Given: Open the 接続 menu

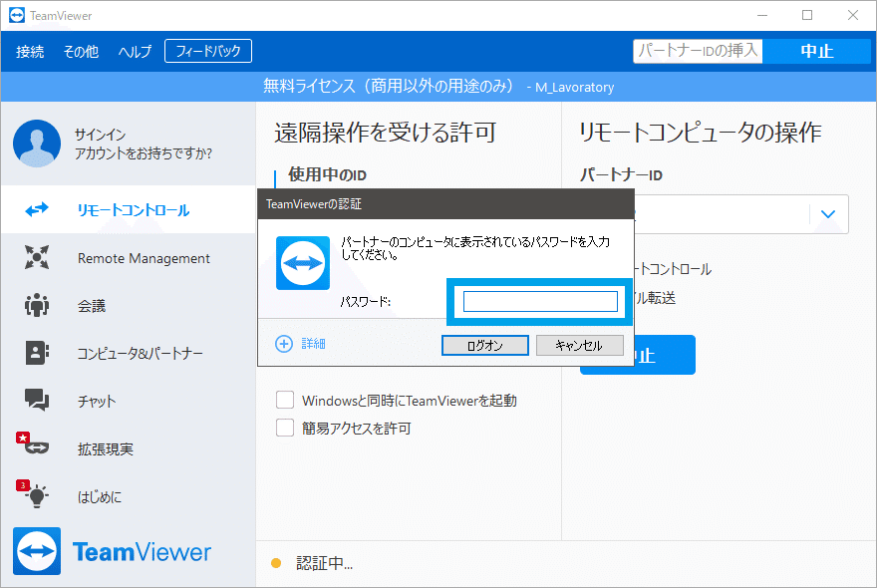Looking at the screenshot, I should coord(30,52).
